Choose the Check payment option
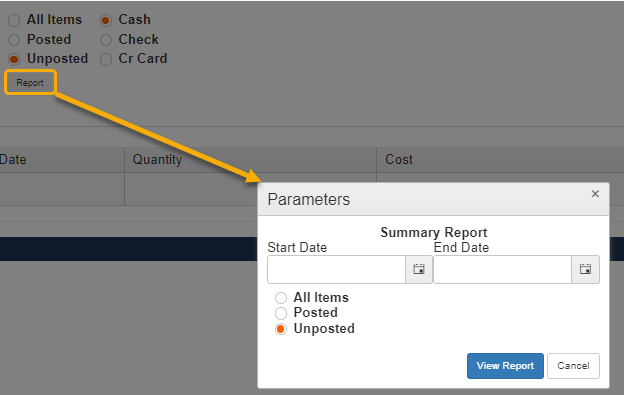The width and height of the screenshot is (624, 395). (x=106, y=40)
